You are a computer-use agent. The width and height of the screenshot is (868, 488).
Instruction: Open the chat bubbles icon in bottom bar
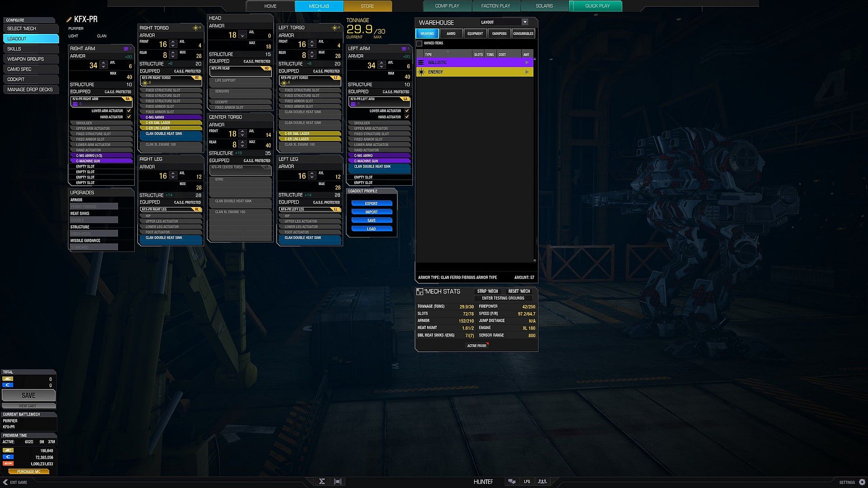[x=512, y=482]
